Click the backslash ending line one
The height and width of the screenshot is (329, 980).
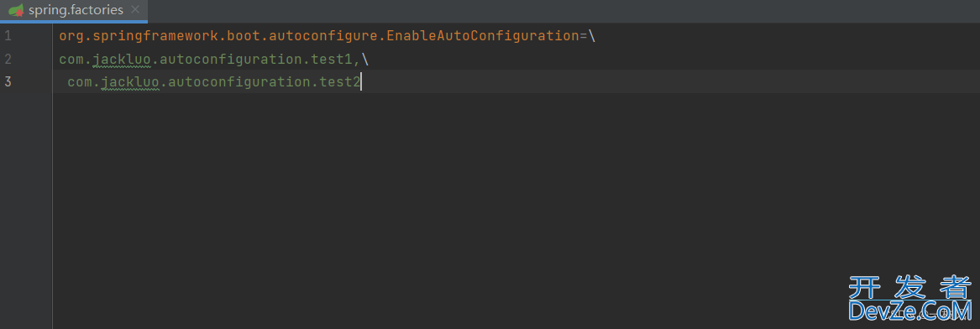(x=593, y=36)
